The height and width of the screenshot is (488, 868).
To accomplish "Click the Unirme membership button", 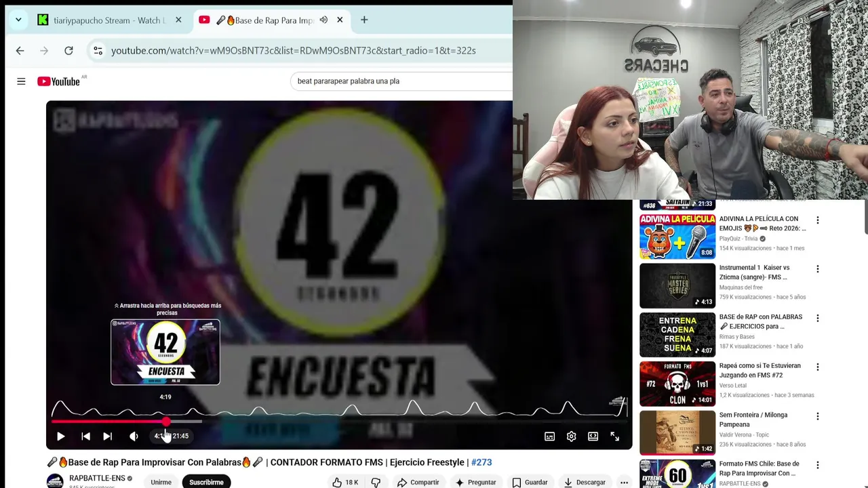I will pyautogui.click(x=161, y=482).
